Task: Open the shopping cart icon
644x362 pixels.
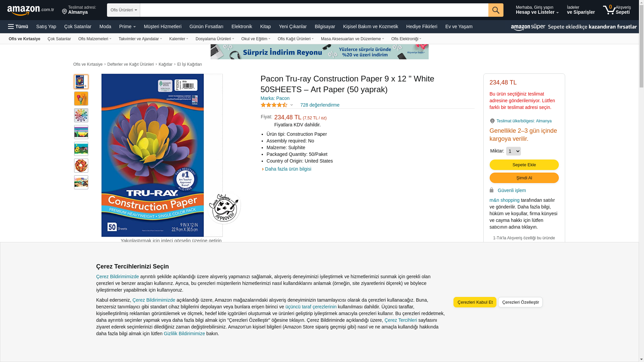Action: pos(617,10)
